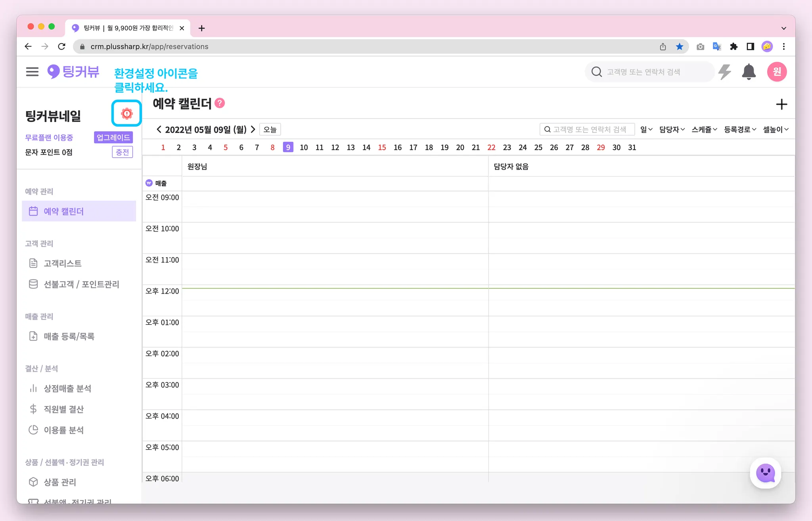
Task: Open the 담당자 filter dropdown
Action: (672, 130)
